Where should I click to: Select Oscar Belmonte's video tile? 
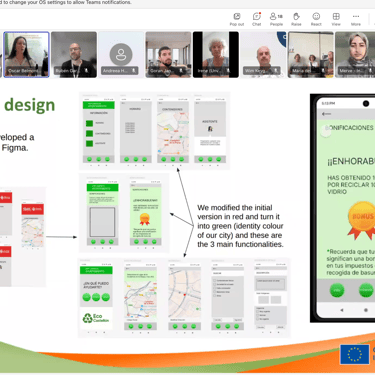pos(26,55)
